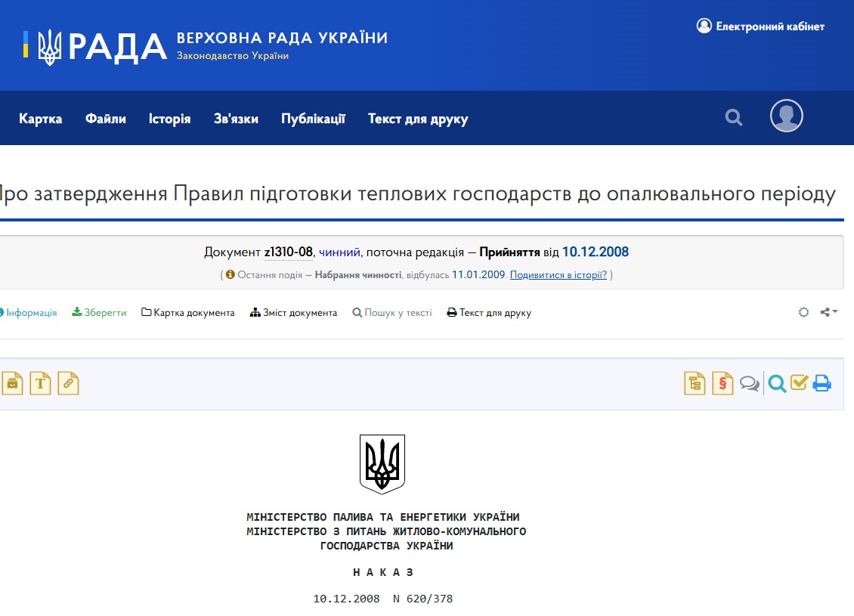
Task: Toggle the theme brightness icon
Action: 804,312
